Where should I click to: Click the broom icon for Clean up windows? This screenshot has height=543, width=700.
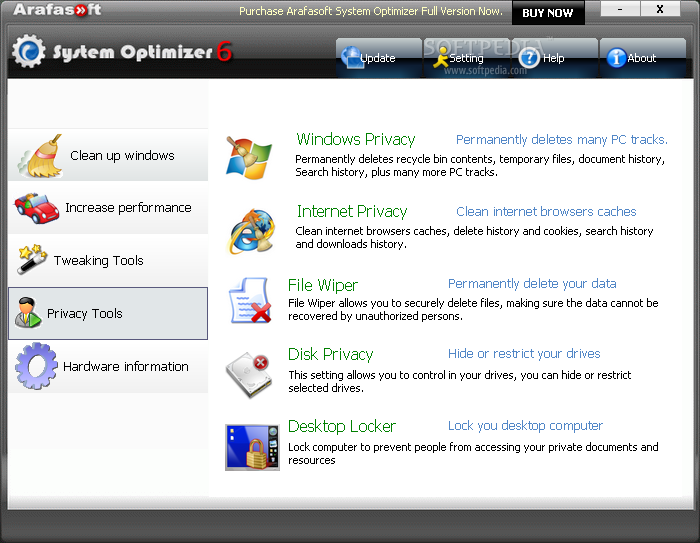pyautogui.click(x=40, y=156)
